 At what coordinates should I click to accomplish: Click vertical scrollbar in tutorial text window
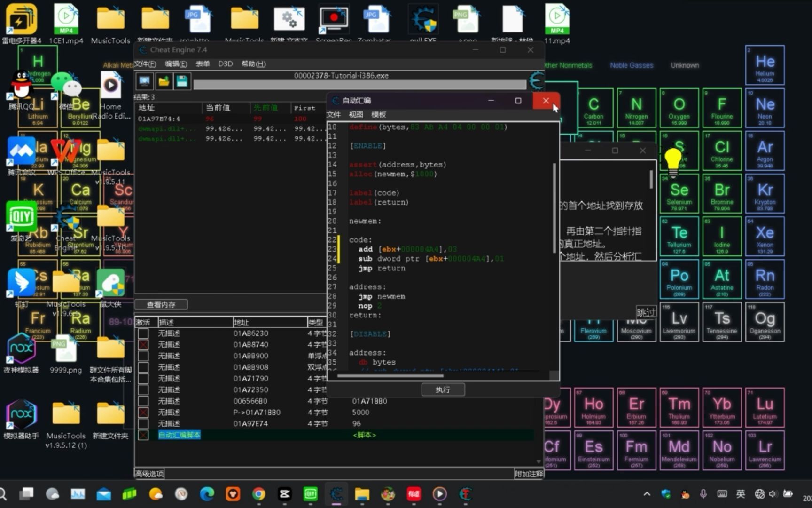(651, 179)
